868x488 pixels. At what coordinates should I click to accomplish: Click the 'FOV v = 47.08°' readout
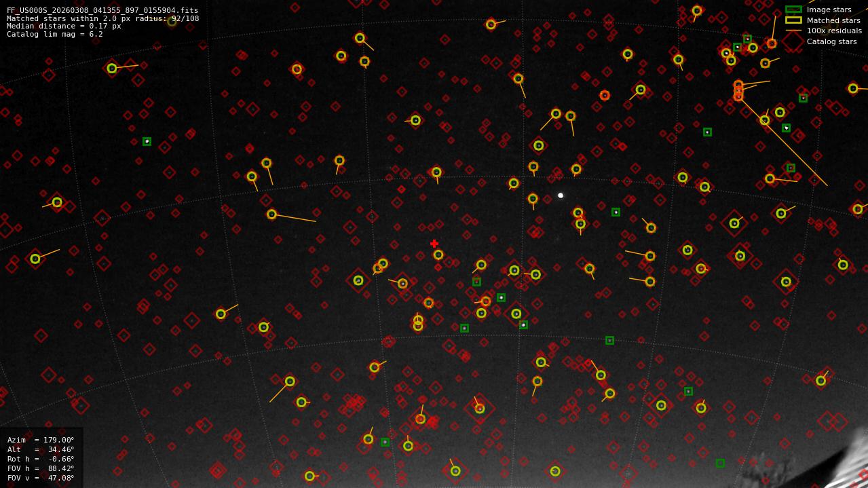coord(41,478)
